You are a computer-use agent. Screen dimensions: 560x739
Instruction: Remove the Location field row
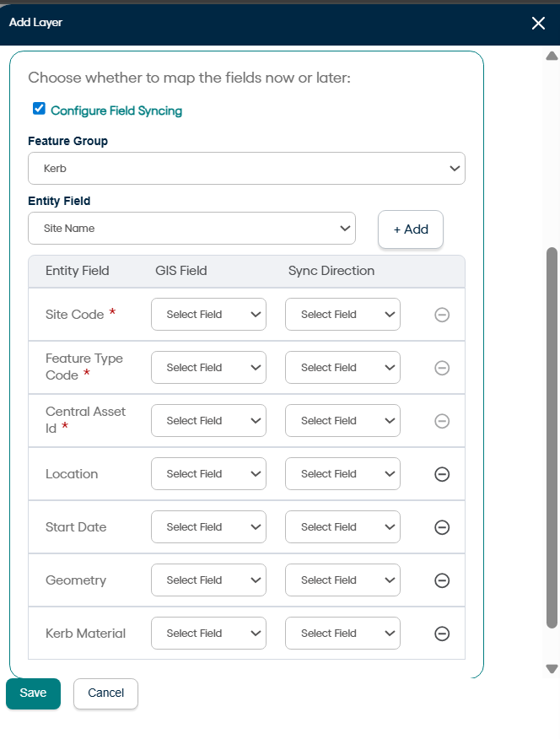coord(441,474)
